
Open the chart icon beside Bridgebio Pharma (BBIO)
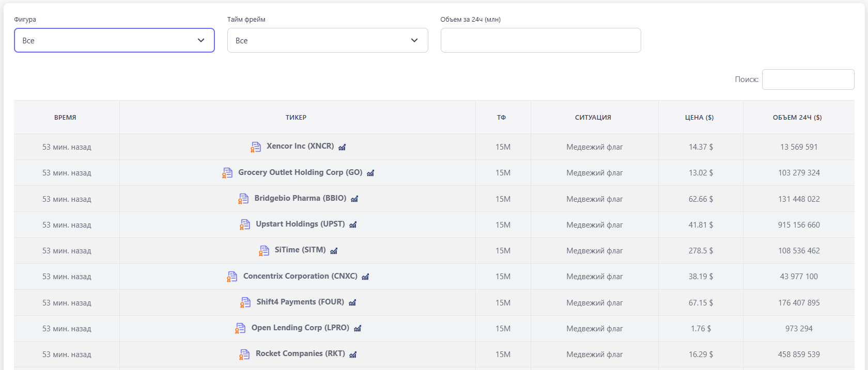pos(354,199)
